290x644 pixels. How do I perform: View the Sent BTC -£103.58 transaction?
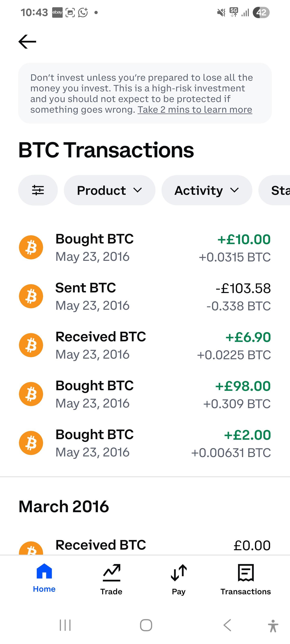145,296
